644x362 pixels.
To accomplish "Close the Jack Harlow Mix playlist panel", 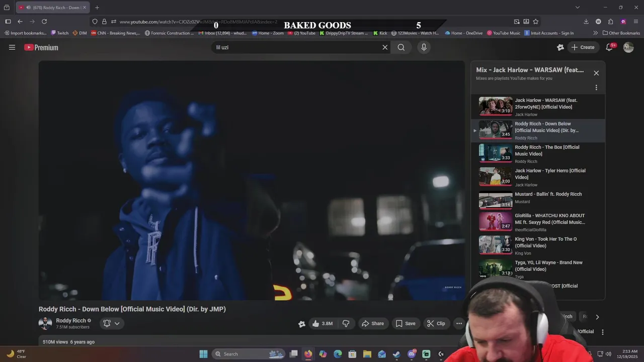I will point(596,73).
